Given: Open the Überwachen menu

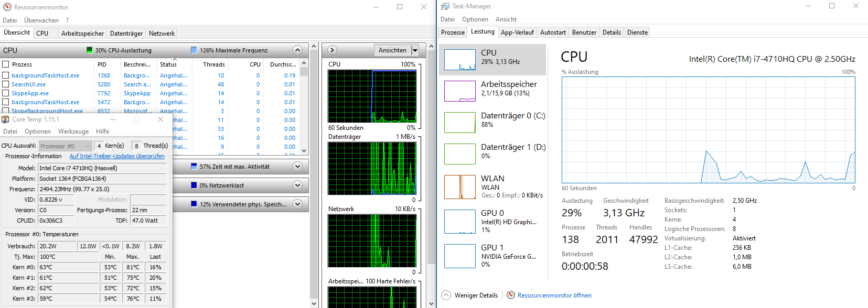Looking at the screenshot, I should 41,20.
